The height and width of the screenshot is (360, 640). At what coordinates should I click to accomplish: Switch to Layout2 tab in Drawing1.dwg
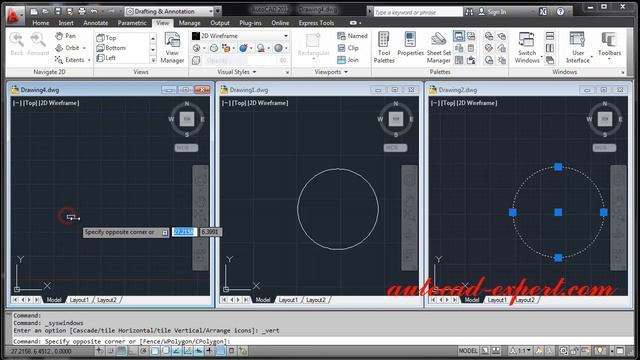coord(316,300)
